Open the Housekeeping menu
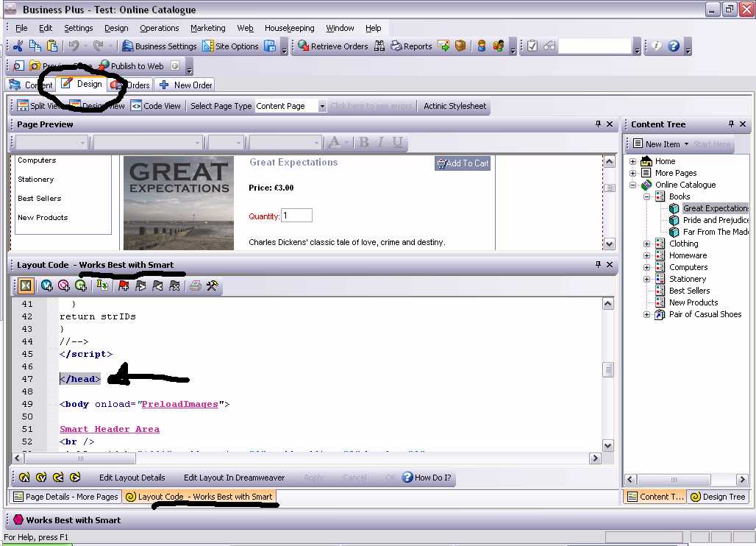756x546 pixels. point(290,28)
